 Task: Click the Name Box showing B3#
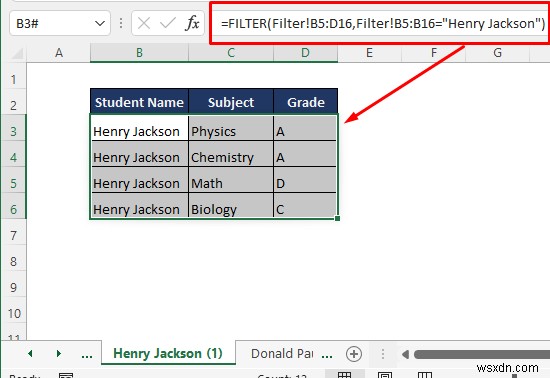[60, 23]
